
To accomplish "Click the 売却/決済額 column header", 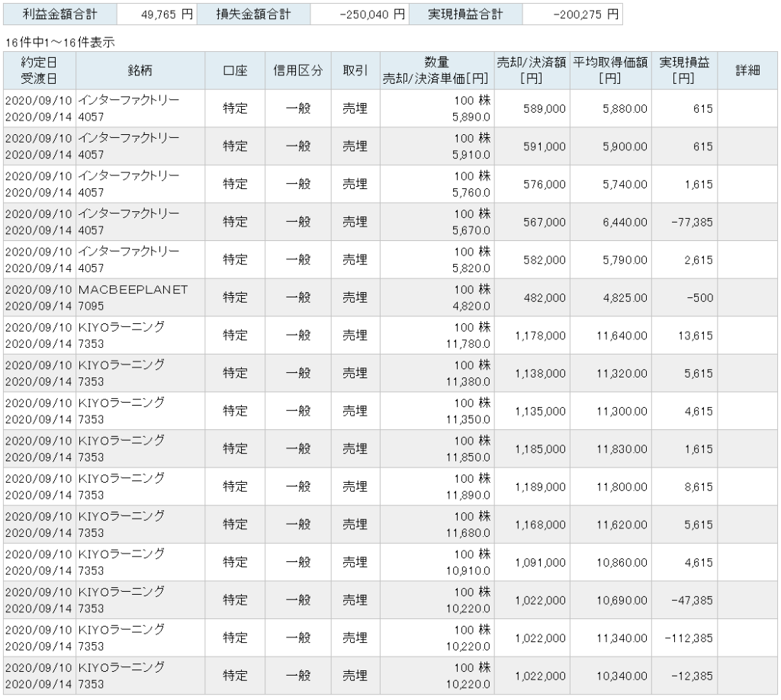I will tap(531, 70).
